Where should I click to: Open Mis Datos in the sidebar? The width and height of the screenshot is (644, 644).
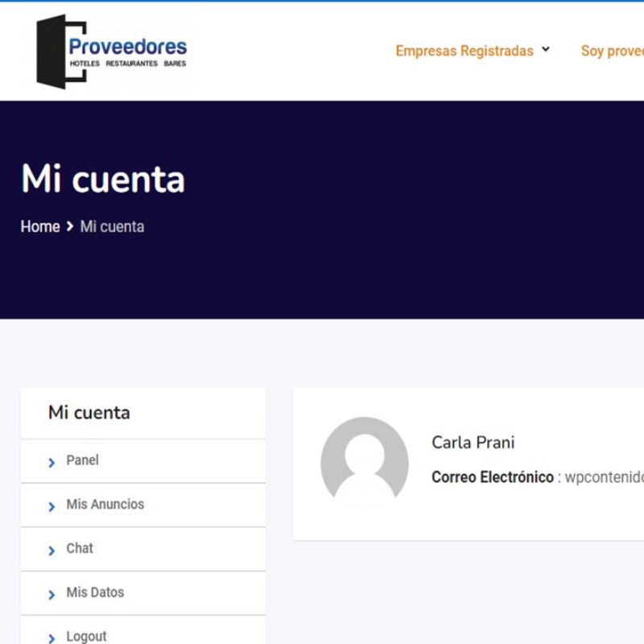(95, 592)
